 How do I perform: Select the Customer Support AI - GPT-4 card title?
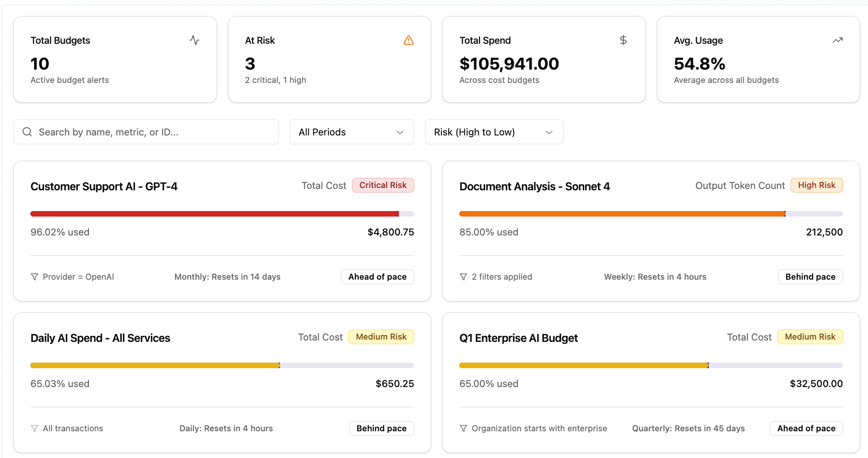[x=104, y=187]
